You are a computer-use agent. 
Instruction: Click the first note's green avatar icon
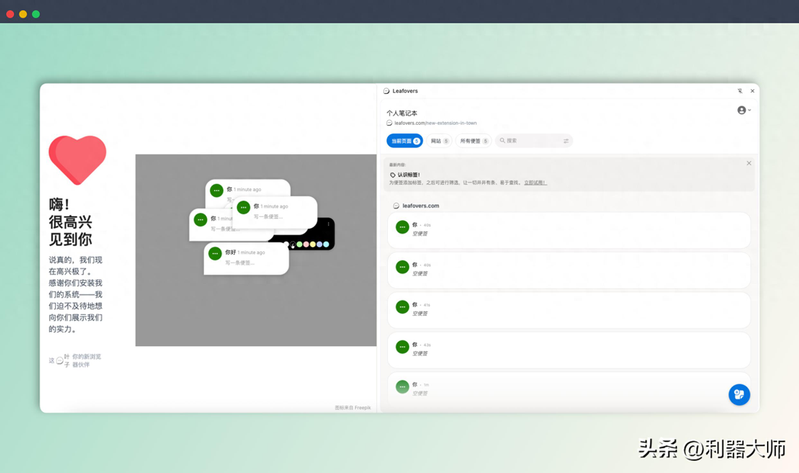coord(402,227)
